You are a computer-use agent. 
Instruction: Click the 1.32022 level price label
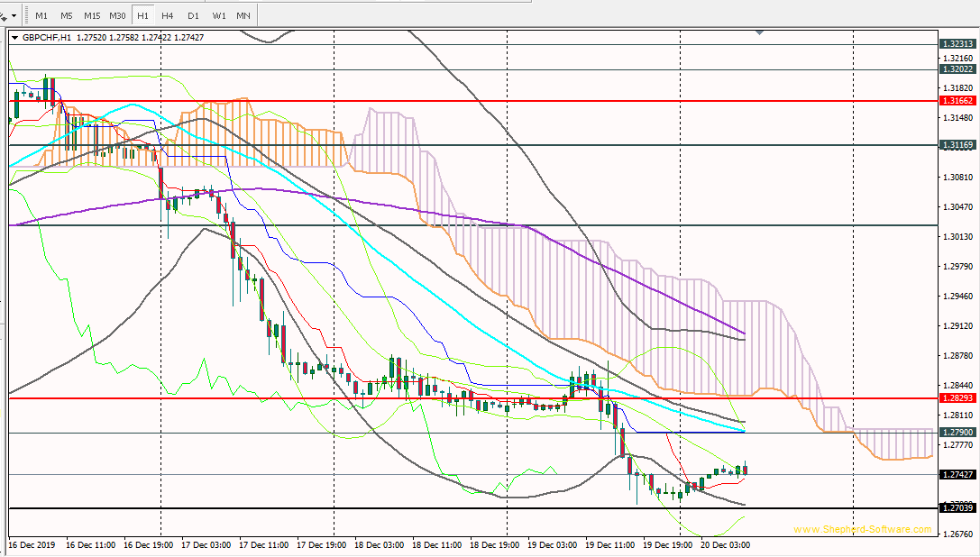(957, 69)
